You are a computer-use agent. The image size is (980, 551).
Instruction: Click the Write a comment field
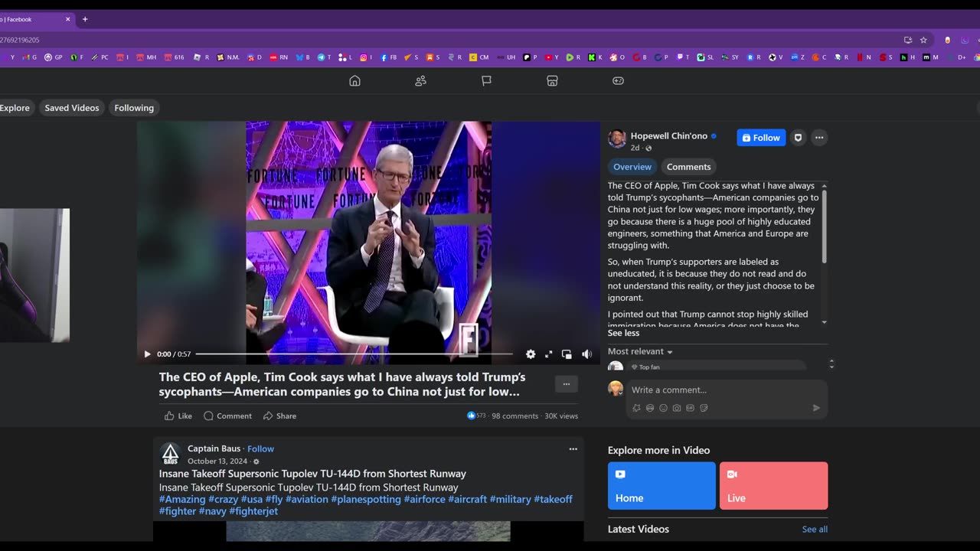click(727, 390)
